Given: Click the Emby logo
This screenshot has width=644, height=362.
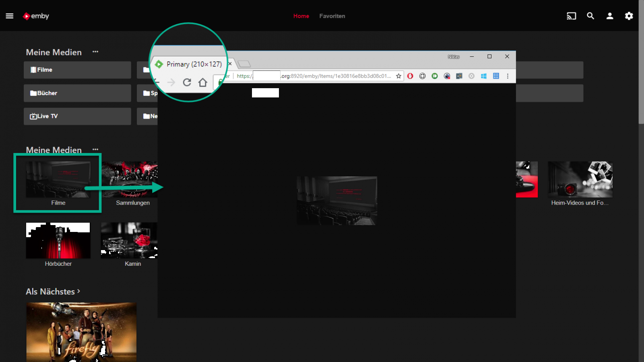Looking at the screenshot, I should coord(36,16).
